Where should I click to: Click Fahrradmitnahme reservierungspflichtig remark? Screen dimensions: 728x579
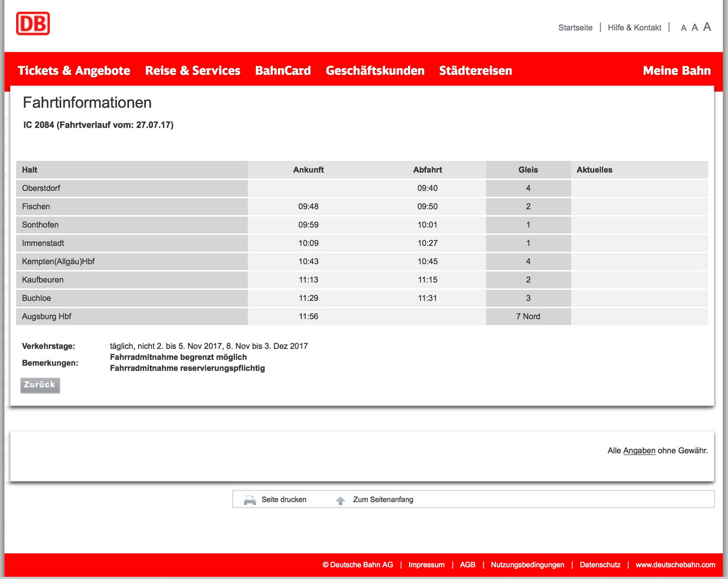188,368
